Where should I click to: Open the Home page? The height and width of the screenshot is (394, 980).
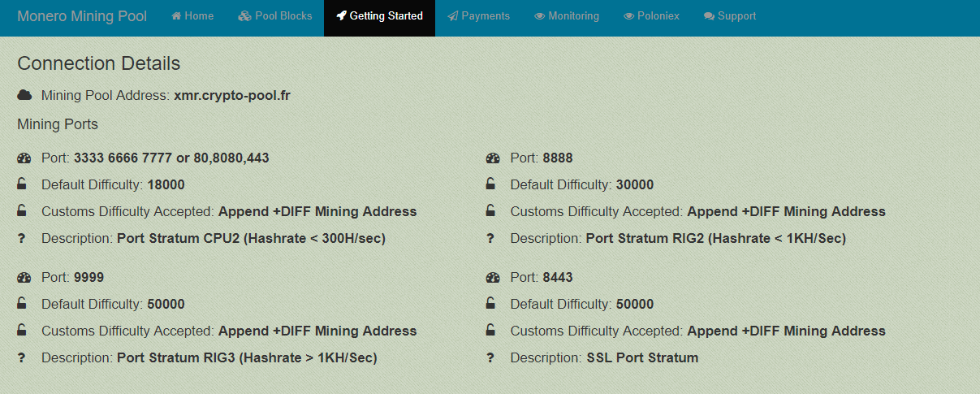pyautogui.click(x=192, y=16)
